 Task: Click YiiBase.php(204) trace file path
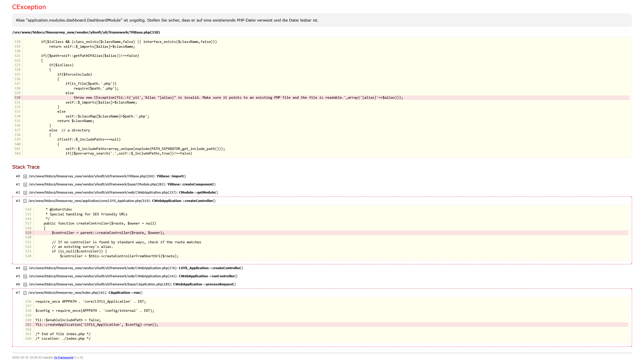pyautogui.click(x=91, y=176)
